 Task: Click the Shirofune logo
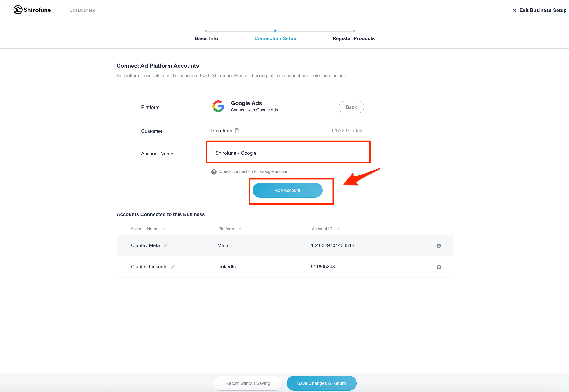pos(32,10)
